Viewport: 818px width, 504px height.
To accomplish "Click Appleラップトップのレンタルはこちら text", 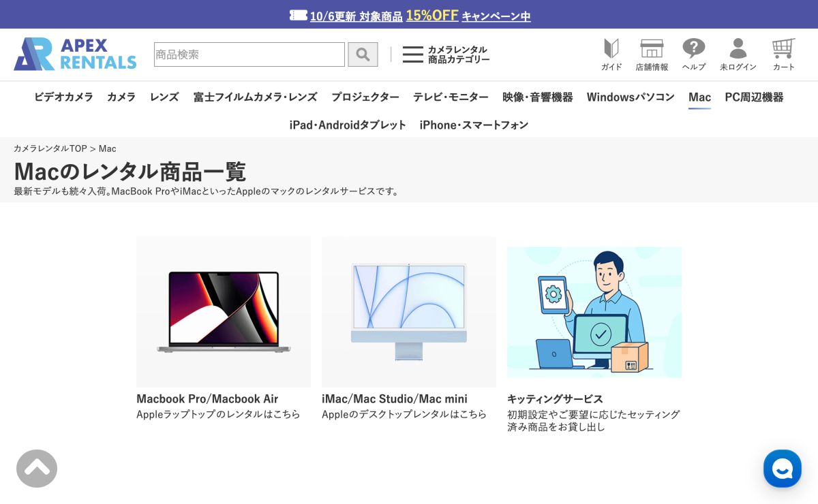I will point(218,414).
